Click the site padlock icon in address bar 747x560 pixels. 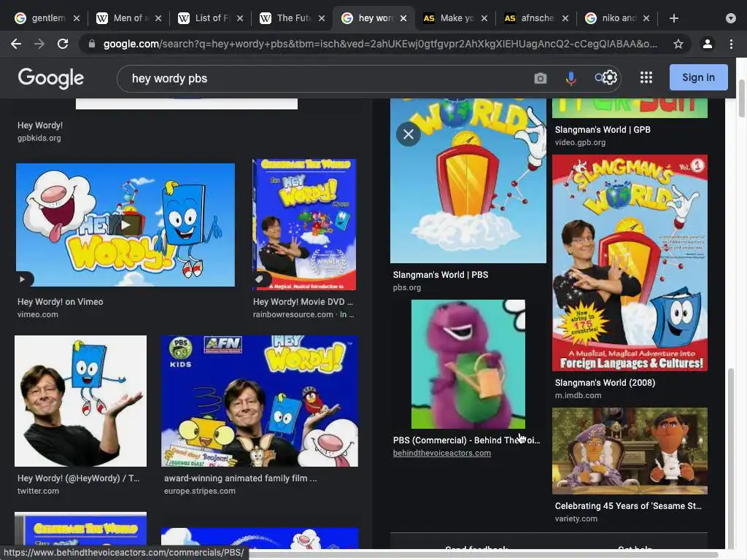(x=92, y=44)
